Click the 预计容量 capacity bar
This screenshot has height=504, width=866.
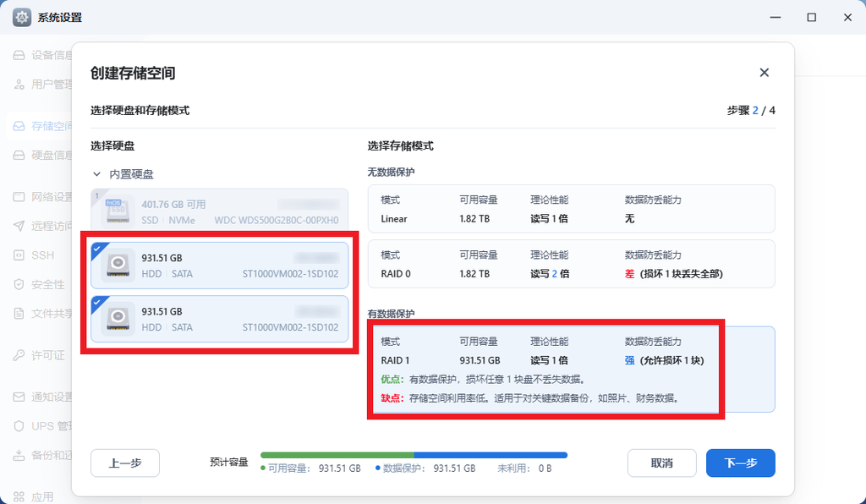(414, 455)
